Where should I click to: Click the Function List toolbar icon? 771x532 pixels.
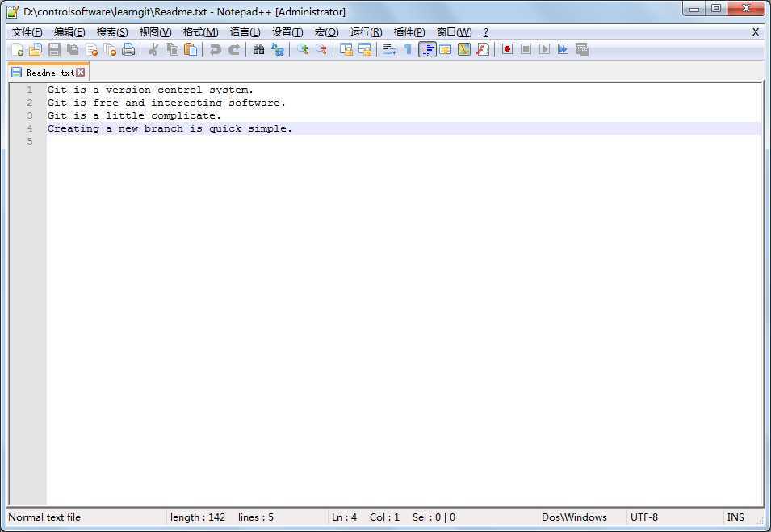click(483, 49)
